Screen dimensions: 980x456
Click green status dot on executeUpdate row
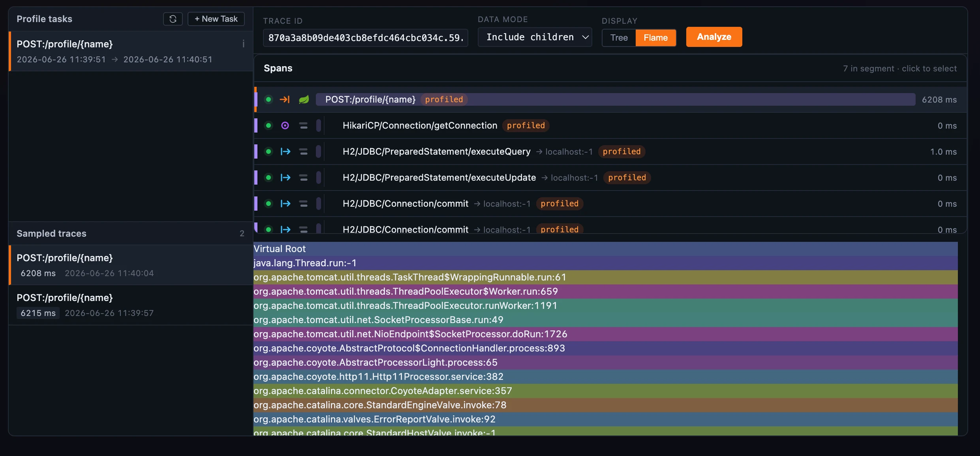click(x=268, y=178)
